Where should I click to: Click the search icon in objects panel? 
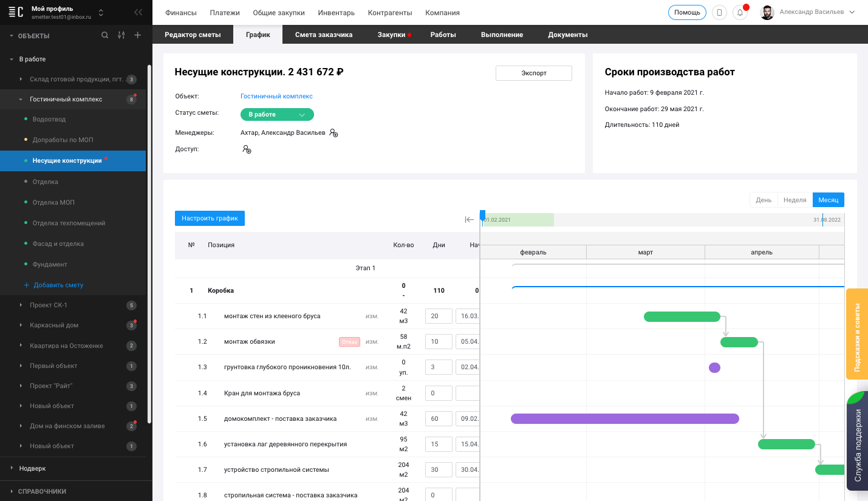tap(105, 35)
